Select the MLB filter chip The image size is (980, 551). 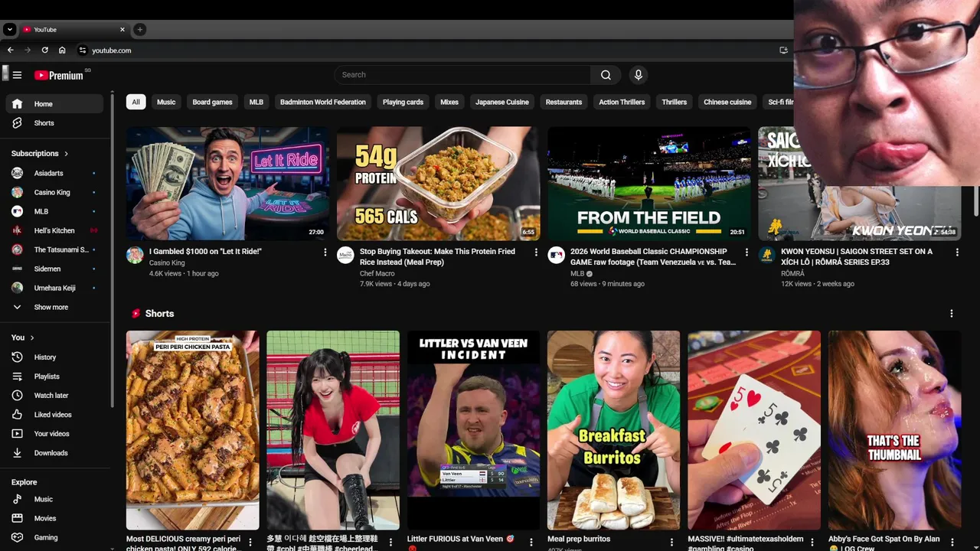point(256,102)
